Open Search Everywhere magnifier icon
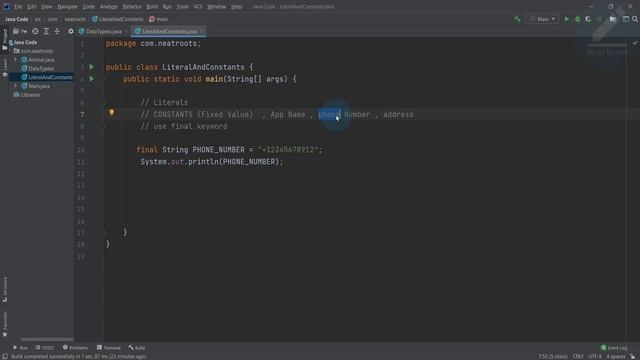The height and width of the screenshot is (360, 640). pyautogui.click(x=635, y=19)
